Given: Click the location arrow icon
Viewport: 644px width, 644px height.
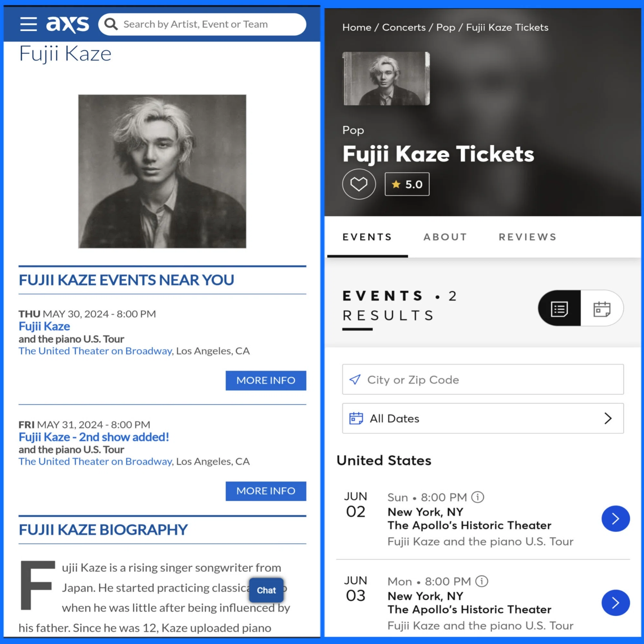Looking at the screenshot, I should point(355,379).
